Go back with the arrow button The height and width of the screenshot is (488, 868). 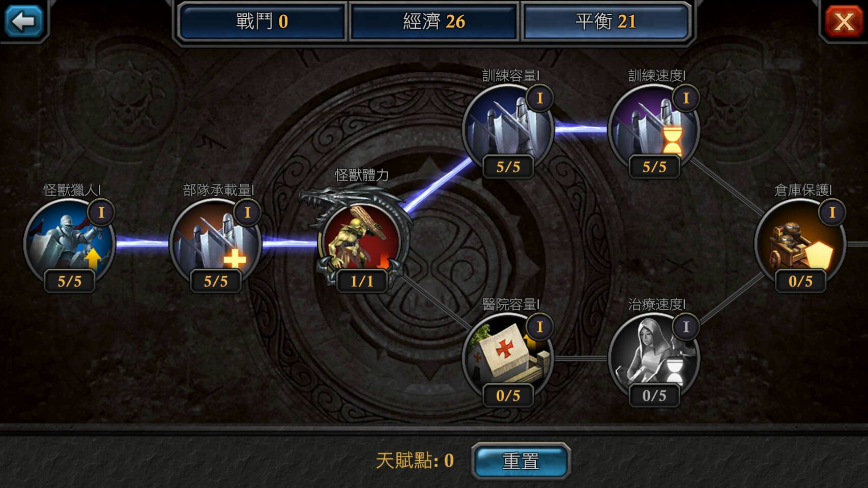23,21
